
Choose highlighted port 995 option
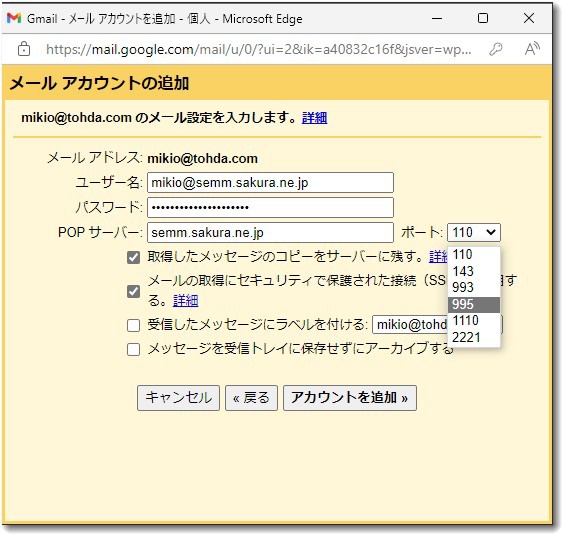473,304
